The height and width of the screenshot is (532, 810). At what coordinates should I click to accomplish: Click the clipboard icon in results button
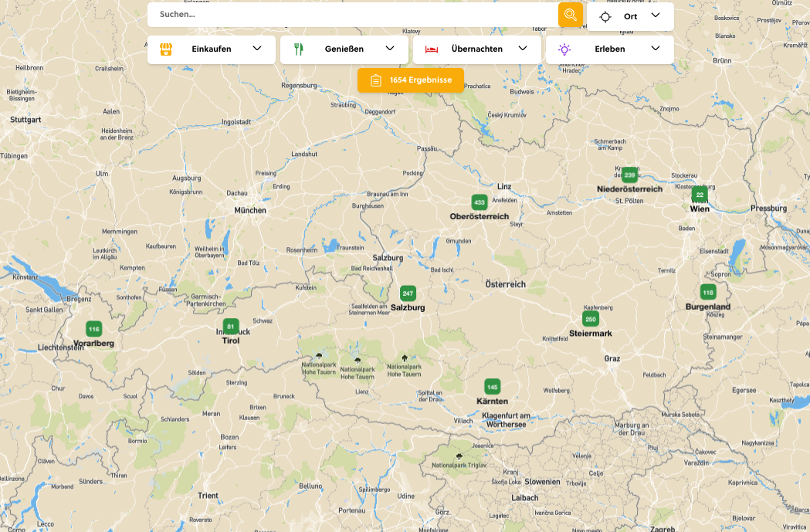[375, 80]
